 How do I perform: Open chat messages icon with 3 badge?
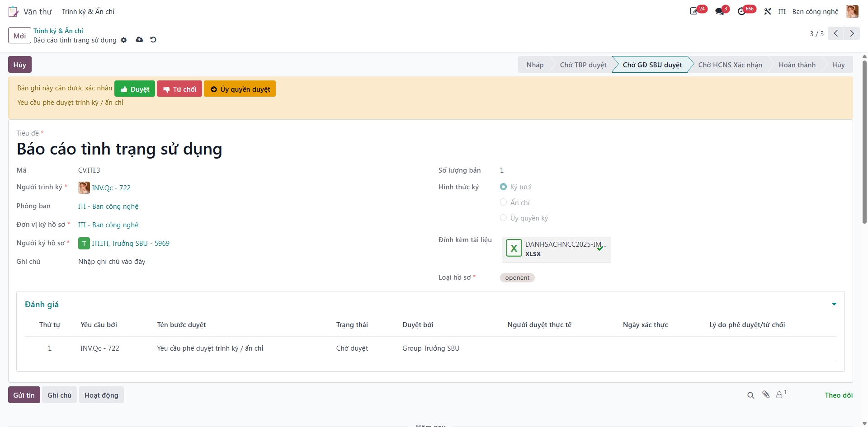(x=720, y=11)
